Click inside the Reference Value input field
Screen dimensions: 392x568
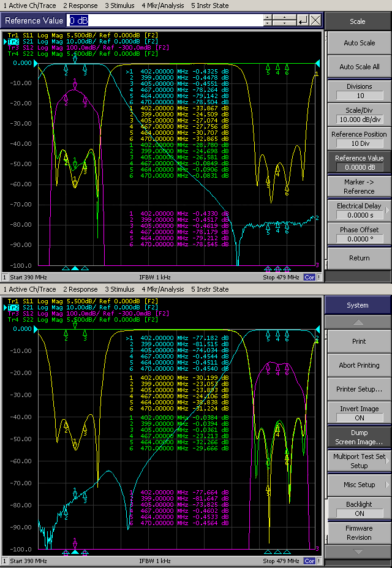[165, 20]
